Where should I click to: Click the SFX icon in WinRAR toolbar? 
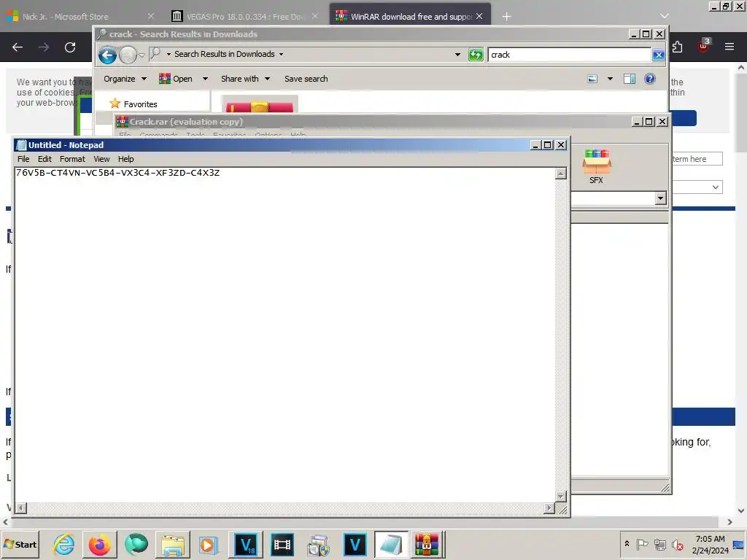click(x=596, y=167)
